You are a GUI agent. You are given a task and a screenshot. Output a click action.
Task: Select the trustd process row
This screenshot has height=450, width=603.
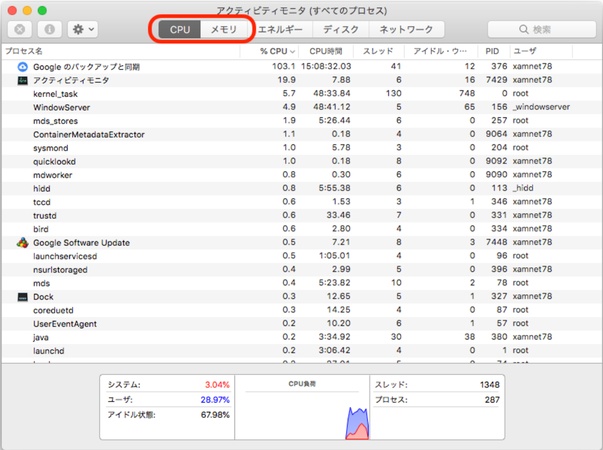[x=302, y=215]
